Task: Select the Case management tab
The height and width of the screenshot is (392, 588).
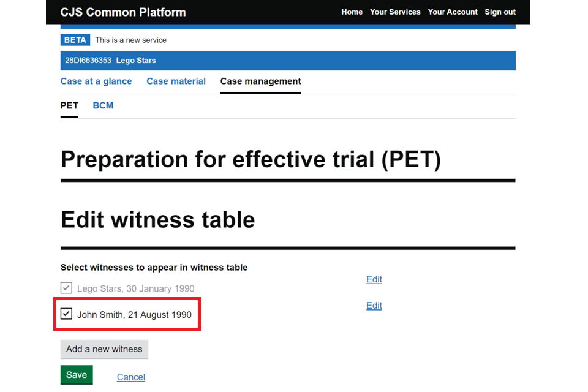Action: click(260, 81)
